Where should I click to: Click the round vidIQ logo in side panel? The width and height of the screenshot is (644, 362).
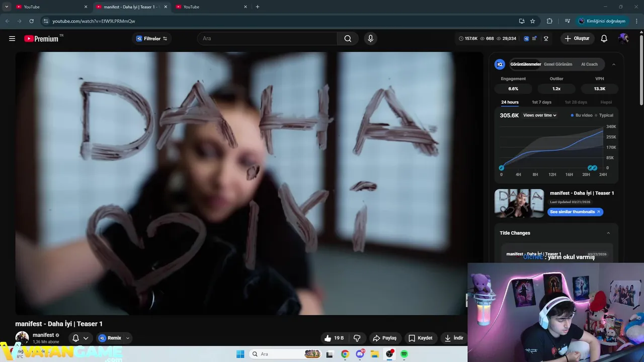(x=500, y=64)
